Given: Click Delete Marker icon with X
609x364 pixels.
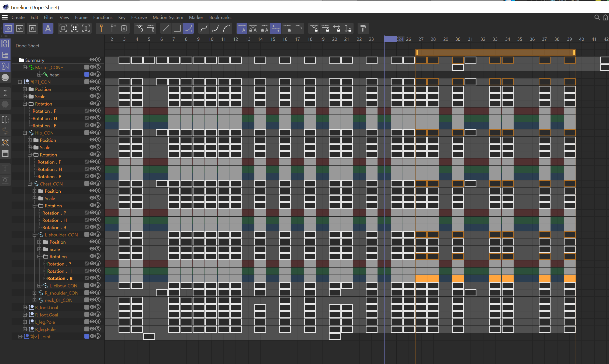Looking at the screenshot, I should click(124, 28).
